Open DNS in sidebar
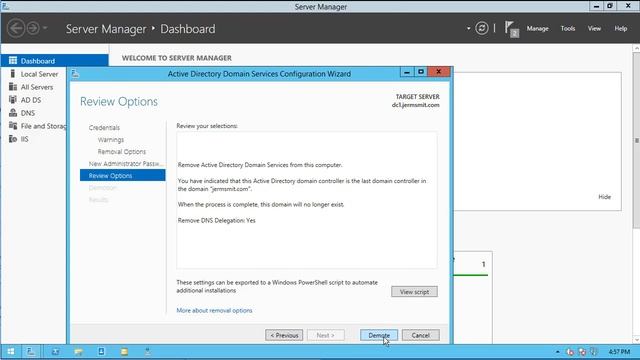The width and height of the screenshot is (640, 360). point(28,113)
